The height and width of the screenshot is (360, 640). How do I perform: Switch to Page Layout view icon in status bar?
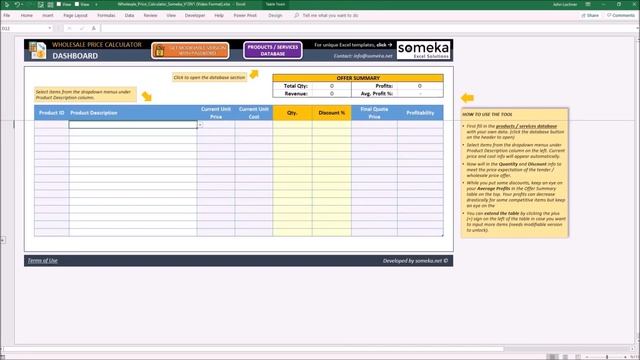[x=565, y=357]
